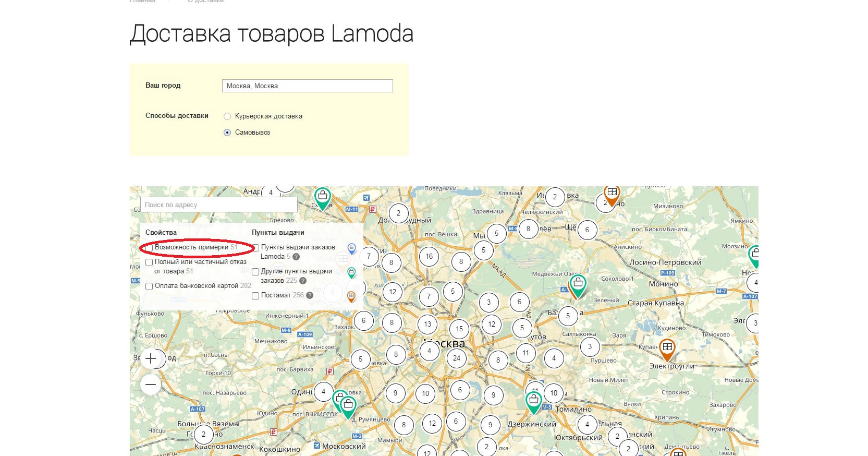
Task: Open cluster 6 near Щёлково
Action: (x=587, y=230)
